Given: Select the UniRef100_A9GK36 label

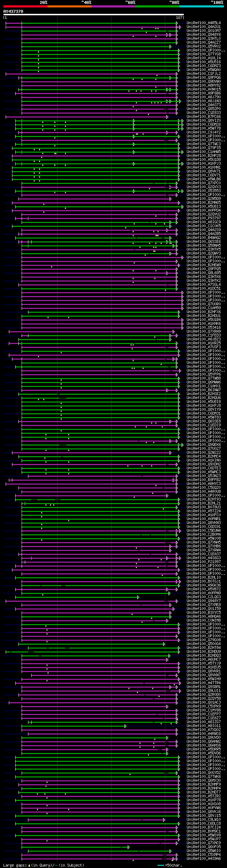Looking at the screenshot, I should (204, 585).
